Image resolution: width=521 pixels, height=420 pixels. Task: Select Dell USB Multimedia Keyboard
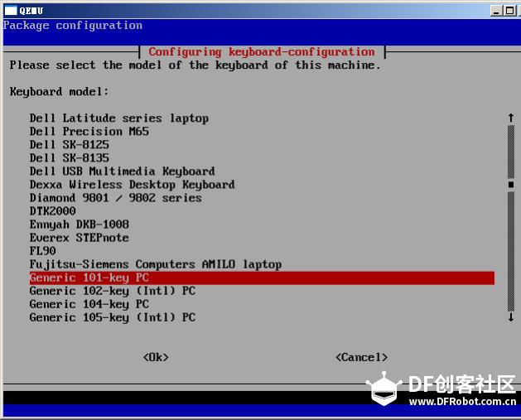coord(123,171)
